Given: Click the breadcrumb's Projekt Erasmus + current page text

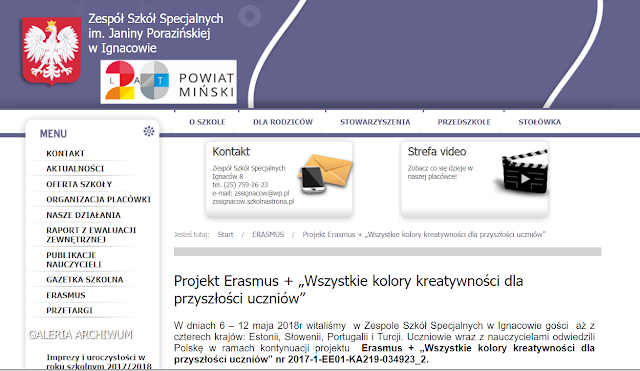Looking at the screenshot, I should point(424,234).
